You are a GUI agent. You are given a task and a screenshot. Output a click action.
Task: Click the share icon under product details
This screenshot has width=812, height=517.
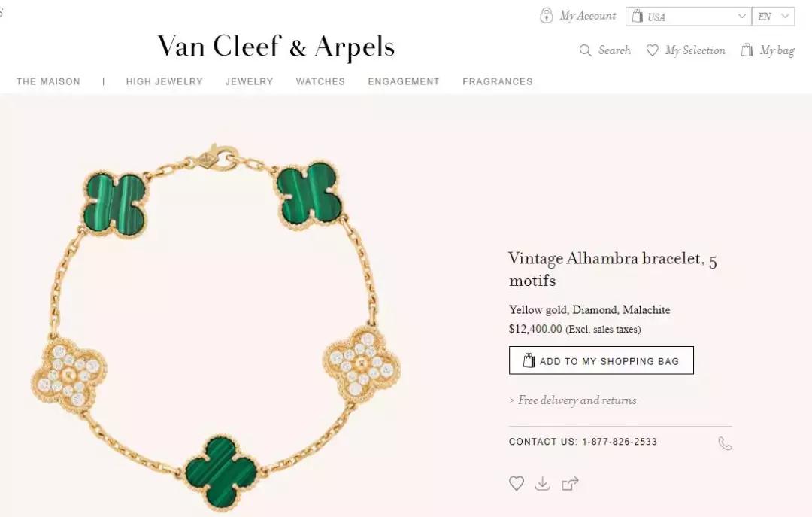coord(570,483)
